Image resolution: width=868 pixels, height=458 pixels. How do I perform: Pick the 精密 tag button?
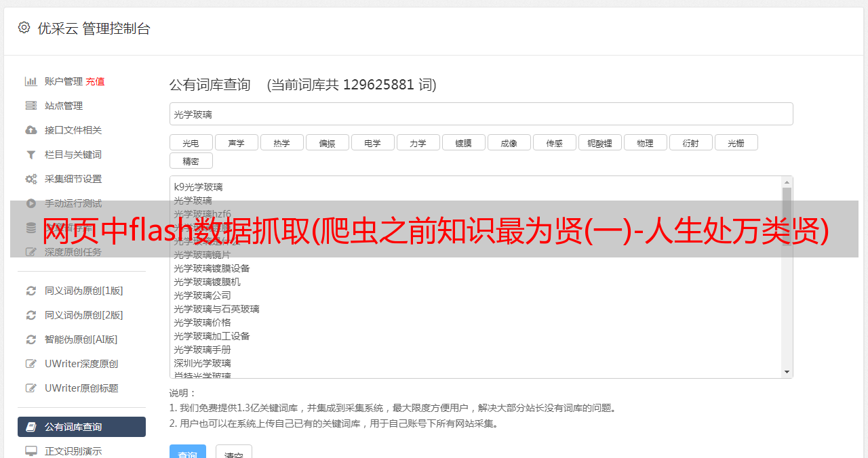(191, 161)
